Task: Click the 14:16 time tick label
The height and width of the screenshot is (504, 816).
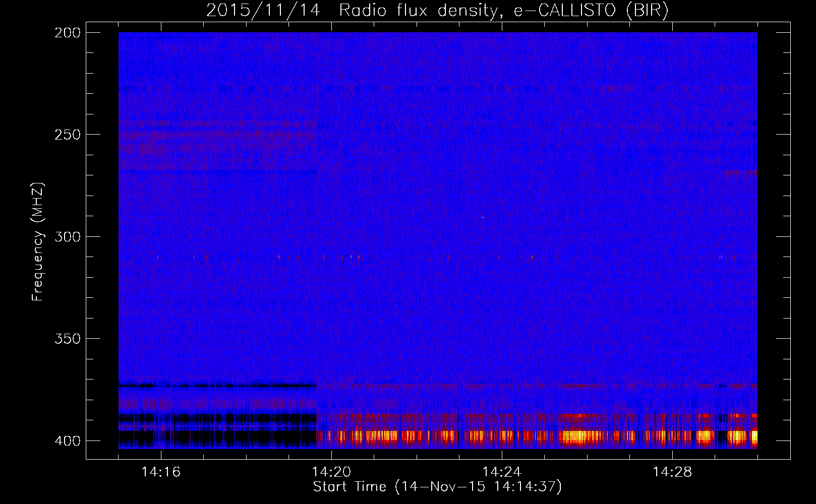Action: [161, 472]
